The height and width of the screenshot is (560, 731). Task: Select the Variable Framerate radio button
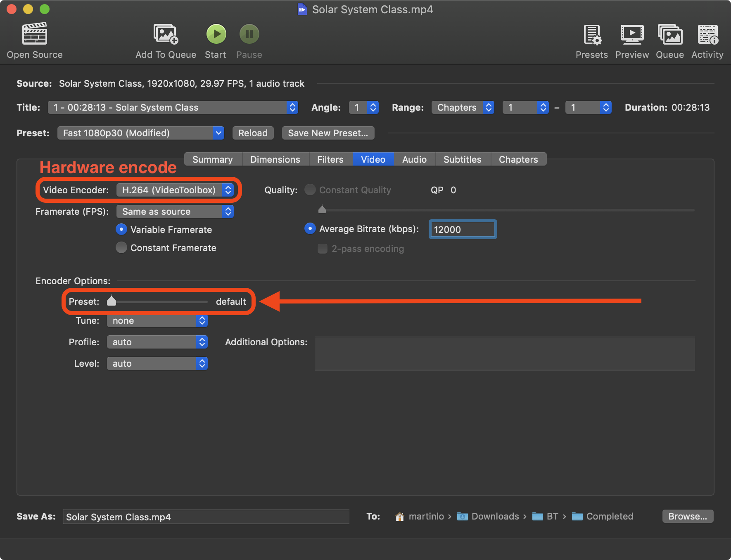[121, 229]
